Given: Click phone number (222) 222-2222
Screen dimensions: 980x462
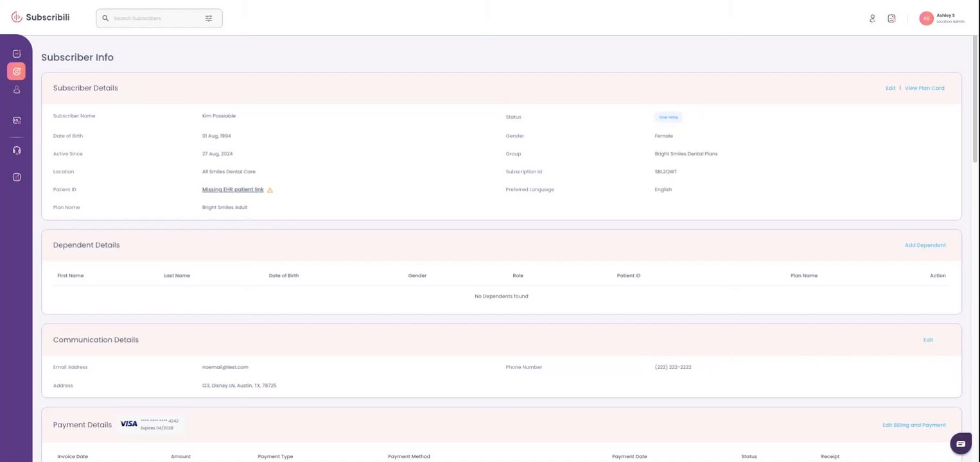Looking at the screenshot, I should click(x=673, y=367).
